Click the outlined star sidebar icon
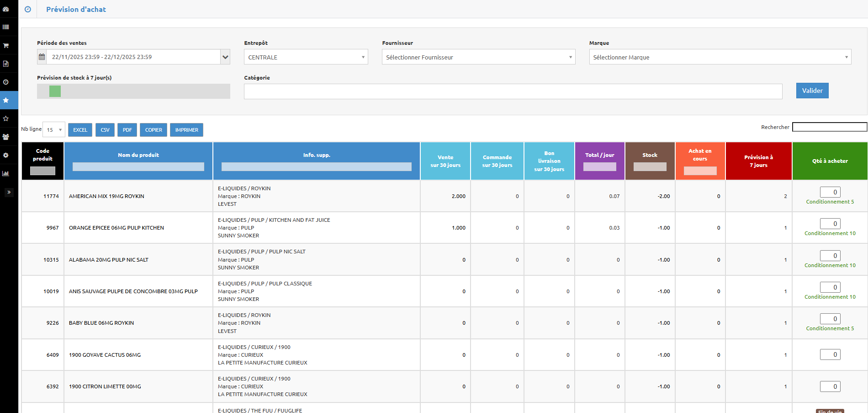This screenshot has height=413, width=868. (6, 118)
